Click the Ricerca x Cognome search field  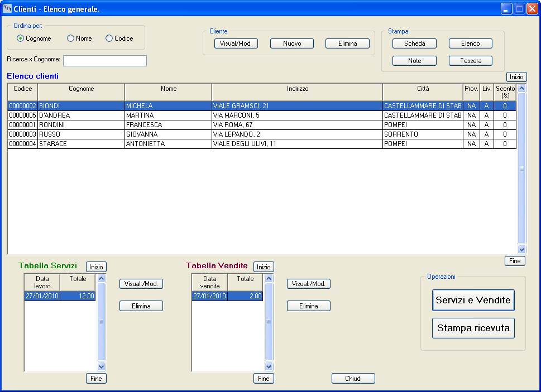[105, 61]
